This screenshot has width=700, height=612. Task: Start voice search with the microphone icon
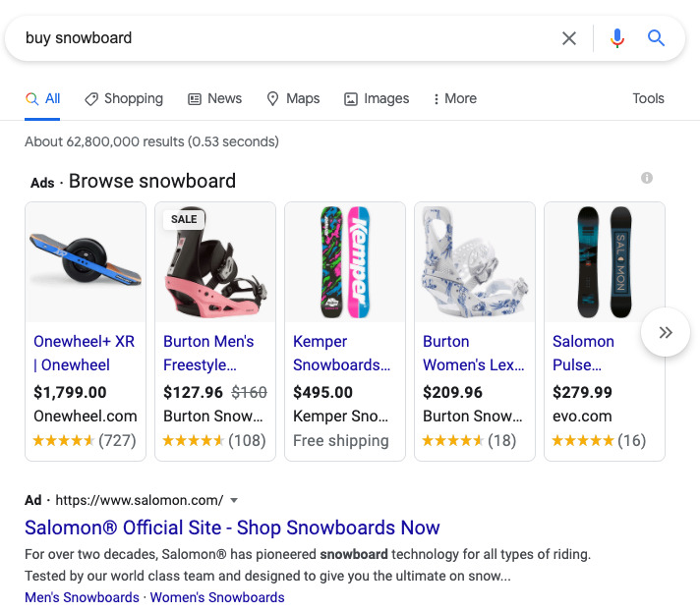617,38
